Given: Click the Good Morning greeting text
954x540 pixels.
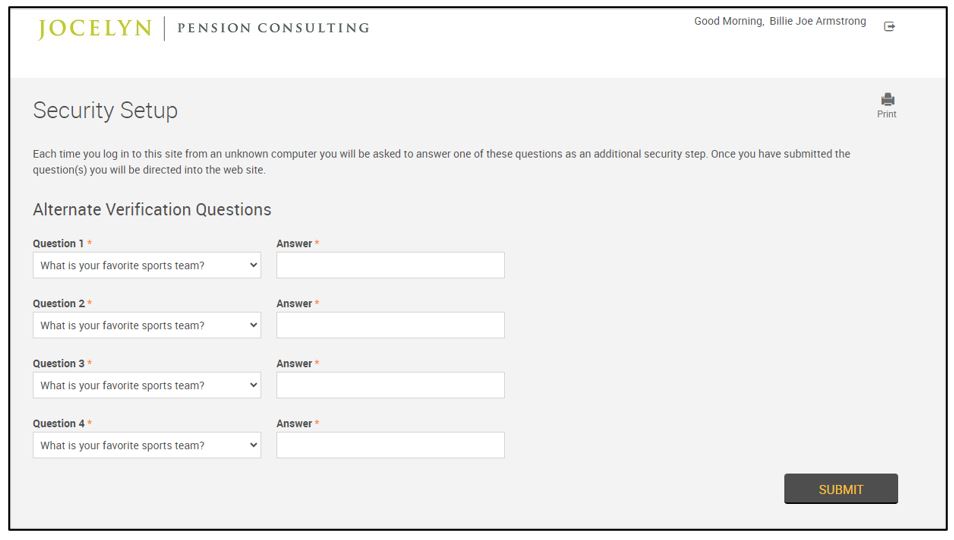Looking at the screenshot, I should coord(728,22).
